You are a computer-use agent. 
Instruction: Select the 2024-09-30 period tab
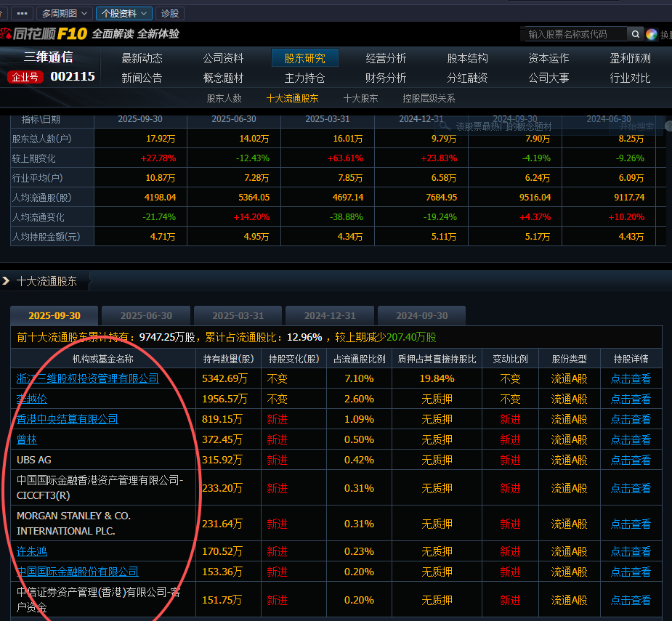click(x=421, y=316)
